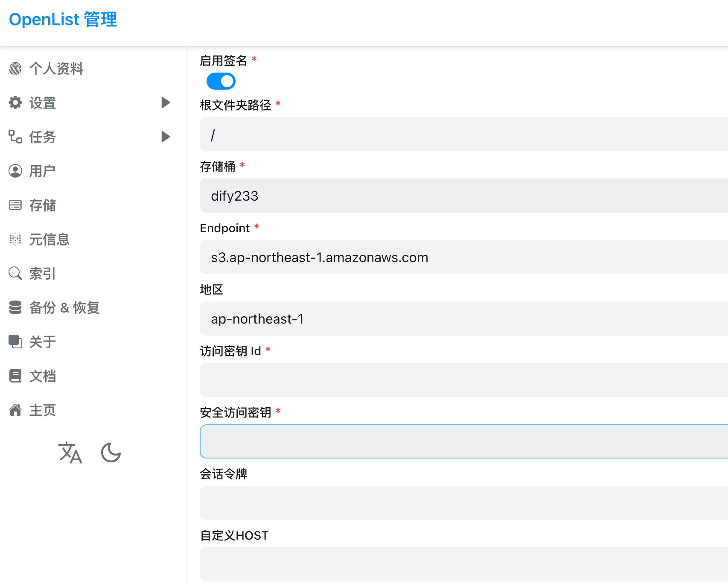Click the book icon beside 文档
The image size is (728, 584).
pyautogui.click(x=15, y=376)
